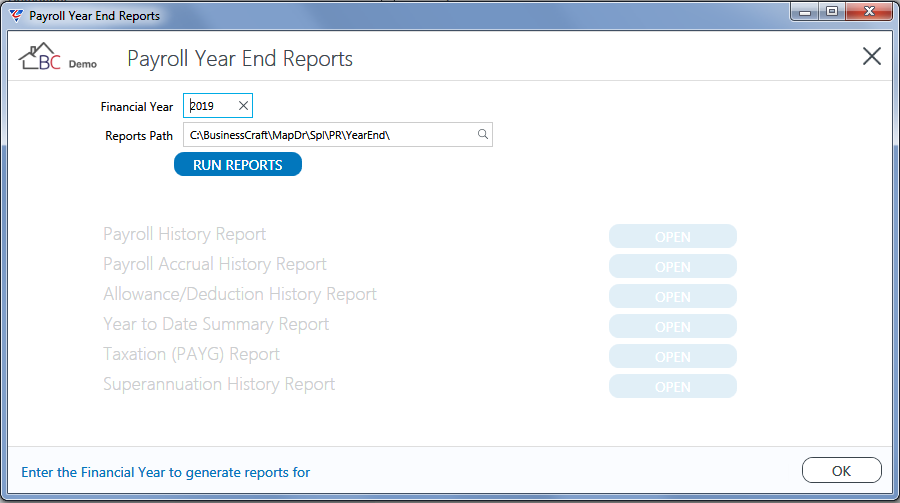Close the dialog using the large X icon
Image resolution: width=900 pixels, height=503 pixels.
pyautogui.click(x=871, y=56)
